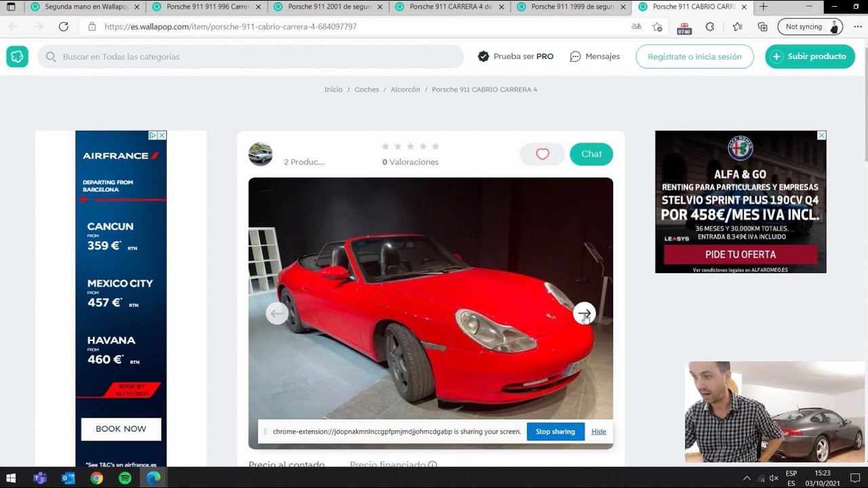The height and width of the screenshot is (488, 868).
Task: Open a new browser tab
Action: pyautogui.click(x=764, y=7)
